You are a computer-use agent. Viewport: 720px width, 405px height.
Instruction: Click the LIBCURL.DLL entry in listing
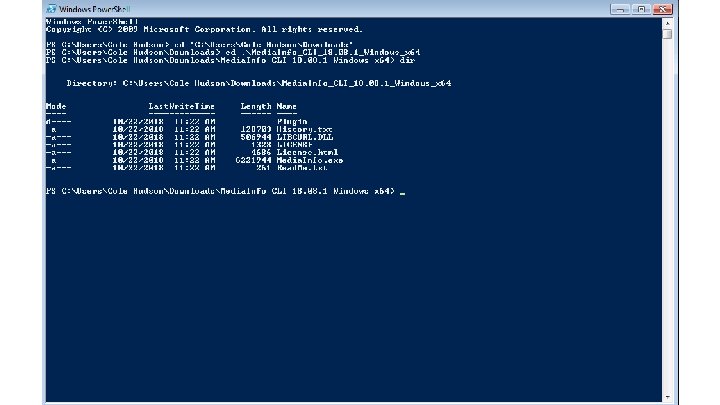305,137
